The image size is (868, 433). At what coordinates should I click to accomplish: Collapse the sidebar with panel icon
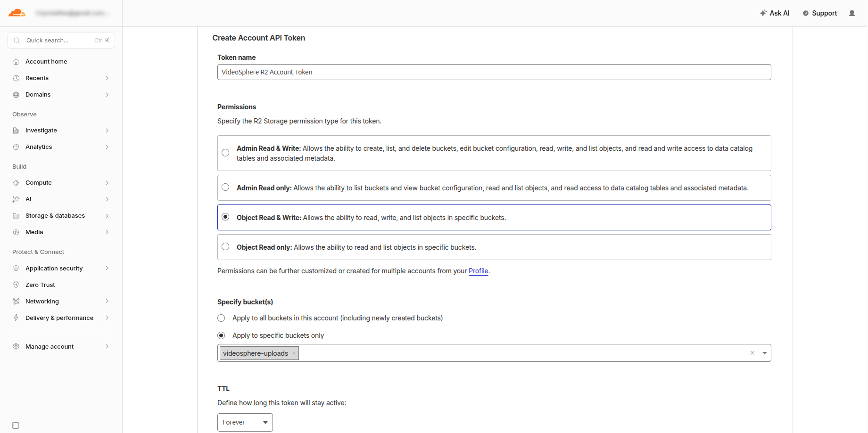(16, 425)
